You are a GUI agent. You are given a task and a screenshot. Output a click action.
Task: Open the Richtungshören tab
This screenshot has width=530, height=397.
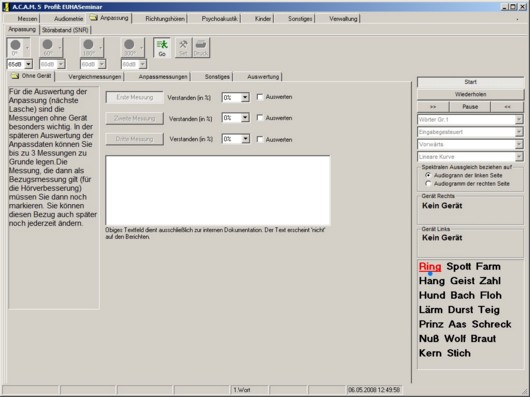(165, 19)
